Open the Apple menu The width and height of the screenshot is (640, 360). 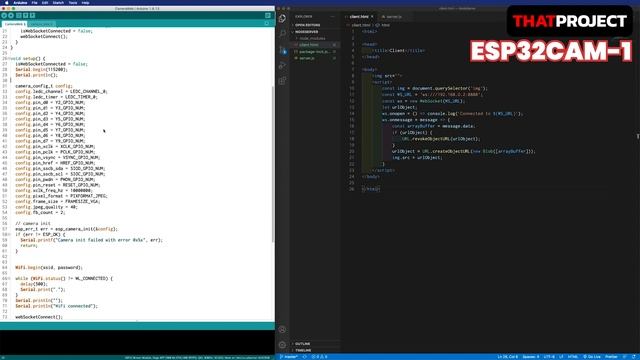point(7,3)
